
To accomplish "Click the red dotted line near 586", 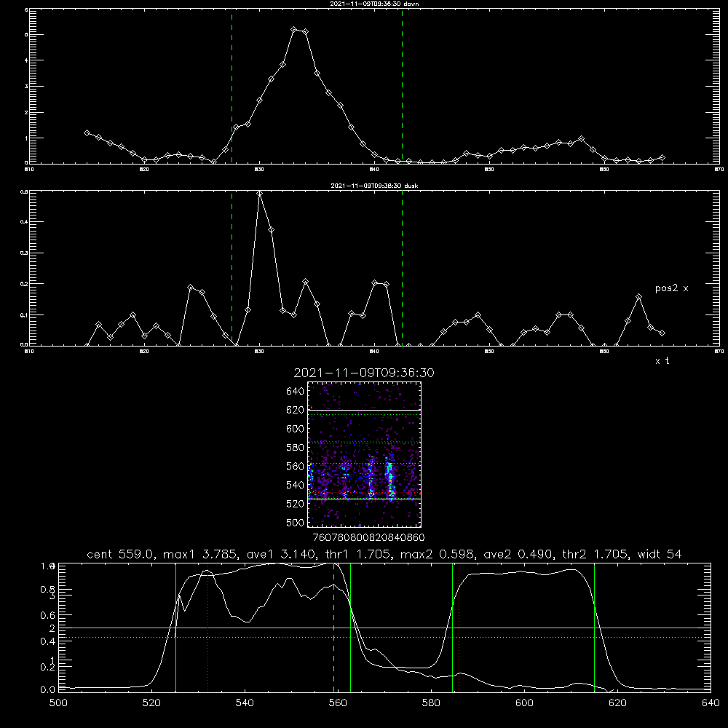I will pos(459,628).
